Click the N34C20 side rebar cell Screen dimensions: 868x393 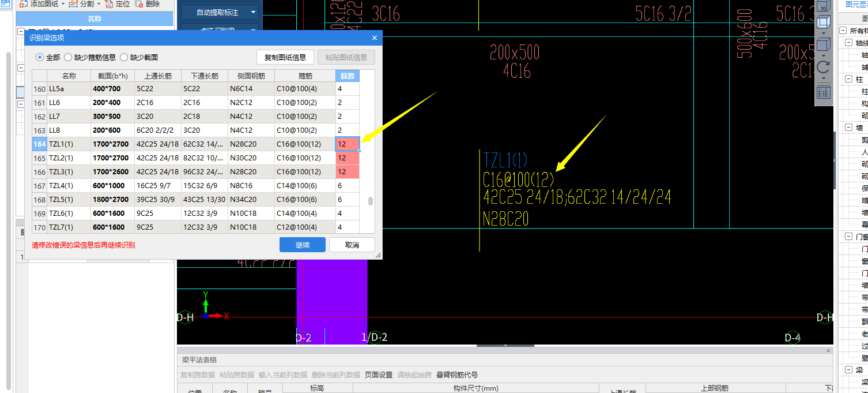click(x=251, y=200)
